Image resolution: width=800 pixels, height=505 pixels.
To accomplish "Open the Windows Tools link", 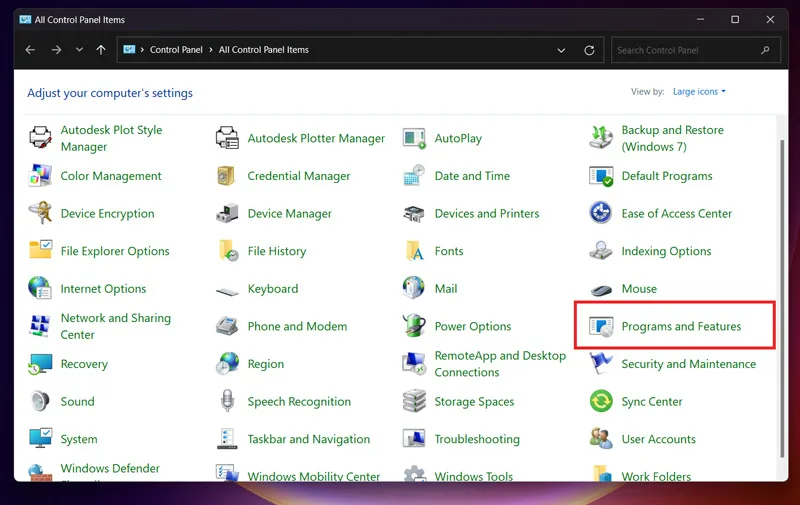I will [x=473, y=476].
